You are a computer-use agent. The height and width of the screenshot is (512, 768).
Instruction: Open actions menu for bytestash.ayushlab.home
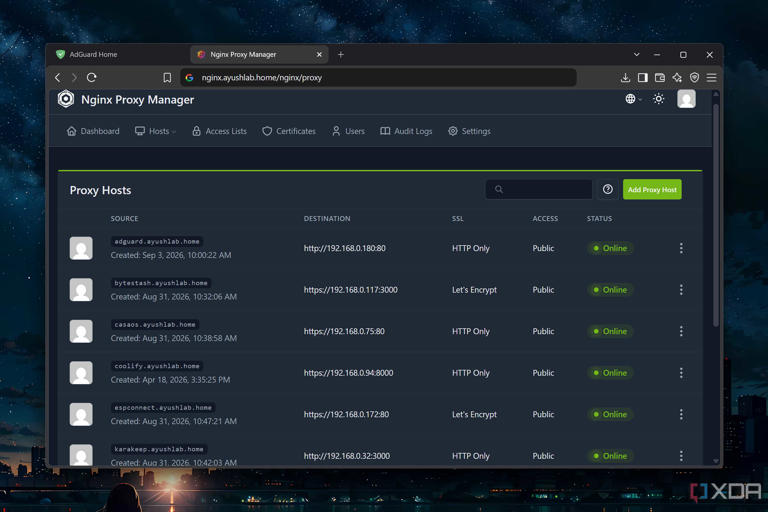(x=681, y=290)
